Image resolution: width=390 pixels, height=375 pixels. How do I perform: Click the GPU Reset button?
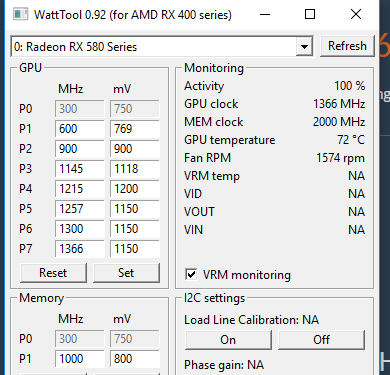pos(53,273)
